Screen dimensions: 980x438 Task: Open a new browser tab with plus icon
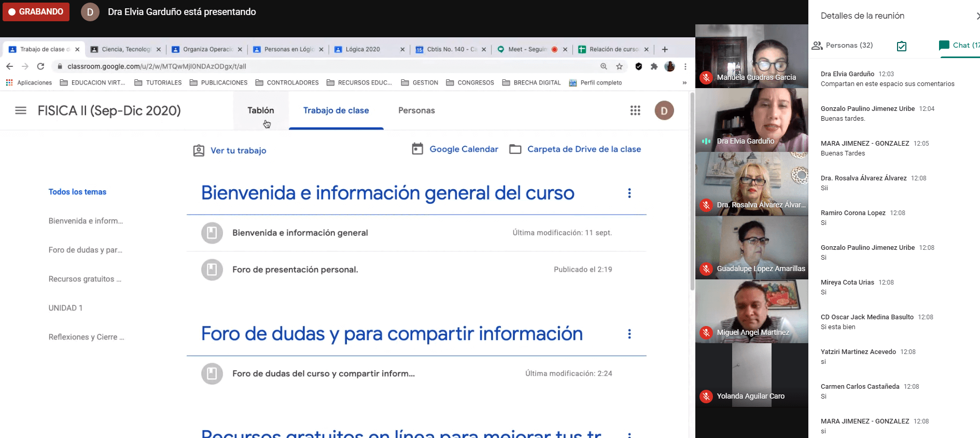click(x=665, y=49)
